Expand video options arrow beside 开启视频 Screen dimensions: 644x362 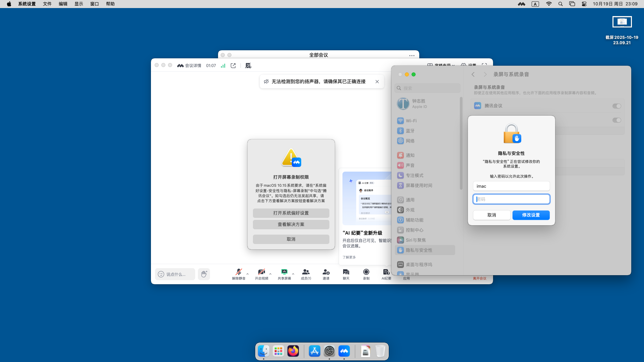(x=270, y=274)
